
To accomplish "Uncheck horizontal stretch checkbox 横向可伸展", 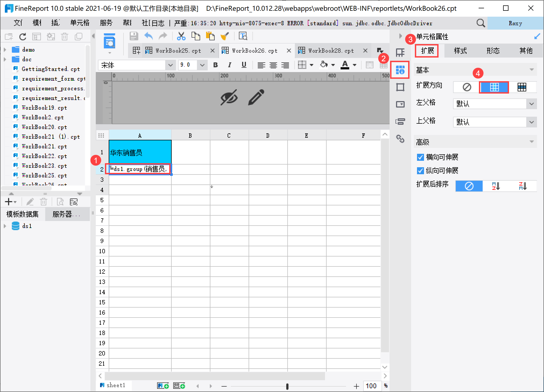I will point(420,157).
